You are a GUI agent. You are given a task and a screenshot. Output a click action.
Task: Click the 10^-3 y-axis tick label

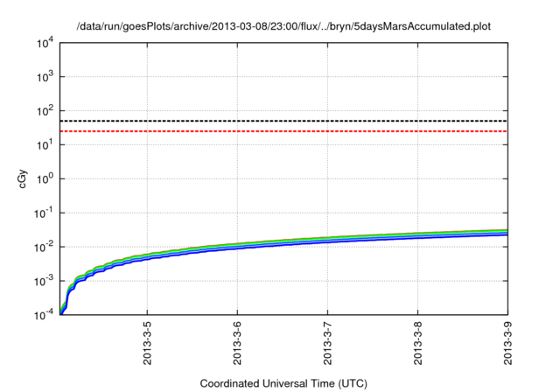[44, 282]
